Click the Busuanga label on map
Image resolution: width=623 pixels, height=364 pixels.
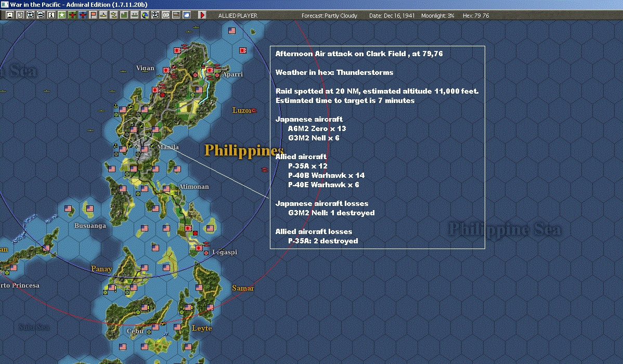pyautogui.click(x=90, y=226)
